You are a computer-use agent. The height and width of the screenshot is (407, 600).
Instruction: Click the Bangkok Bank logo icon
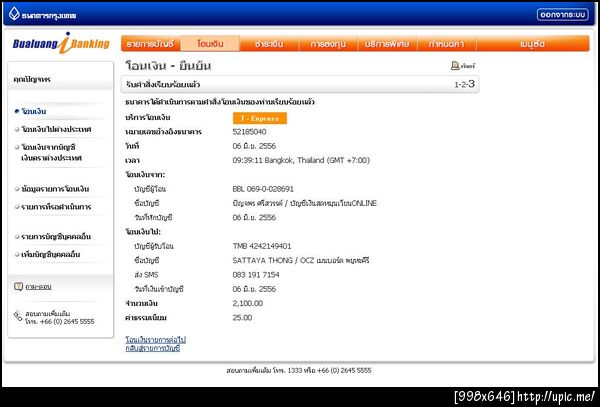point(14,14)
